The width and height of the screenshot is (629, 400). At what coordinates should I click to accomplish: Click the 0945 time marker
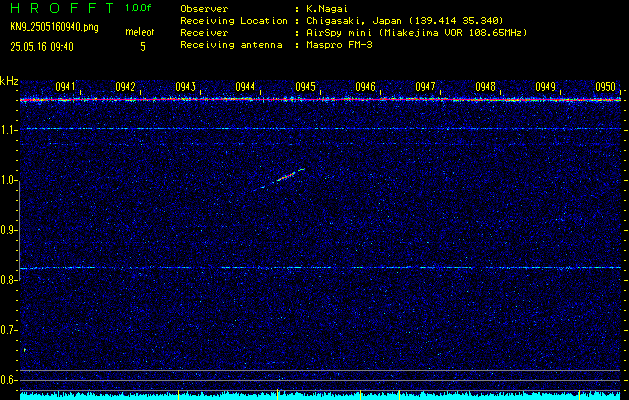(x=305, y=87)
